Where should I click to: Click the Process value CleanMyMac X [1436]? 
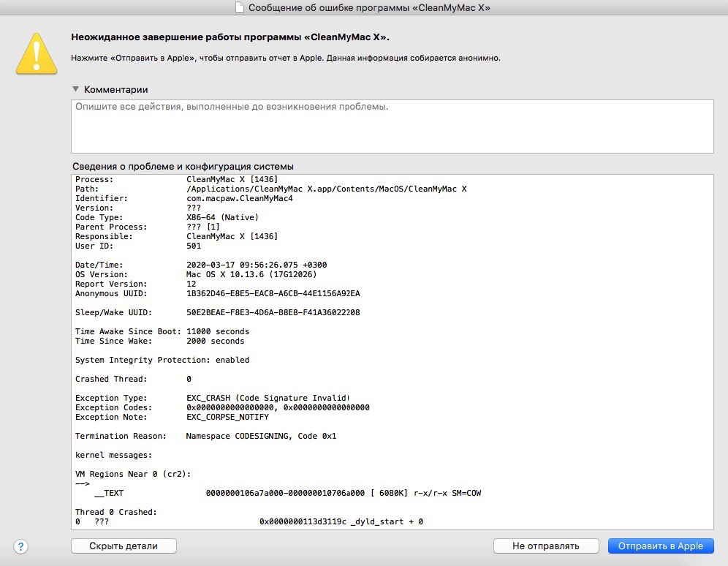pos(232,179)
